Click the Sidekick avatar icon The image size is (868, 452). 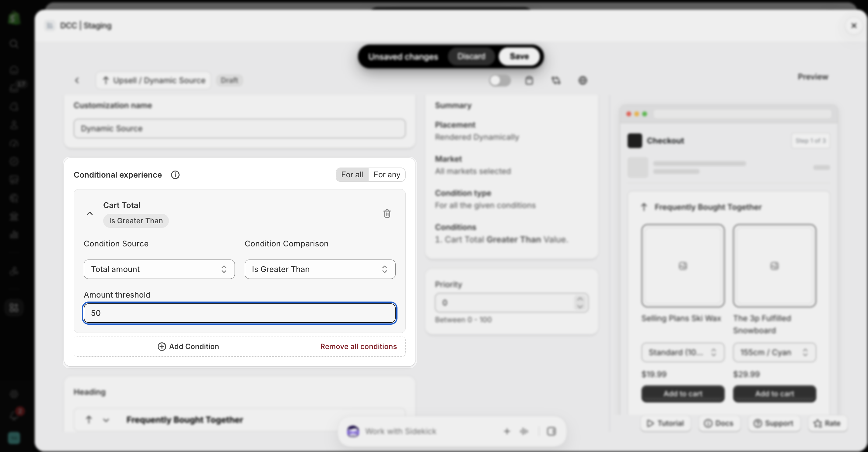pyautogui.click(x=353, y=431)
